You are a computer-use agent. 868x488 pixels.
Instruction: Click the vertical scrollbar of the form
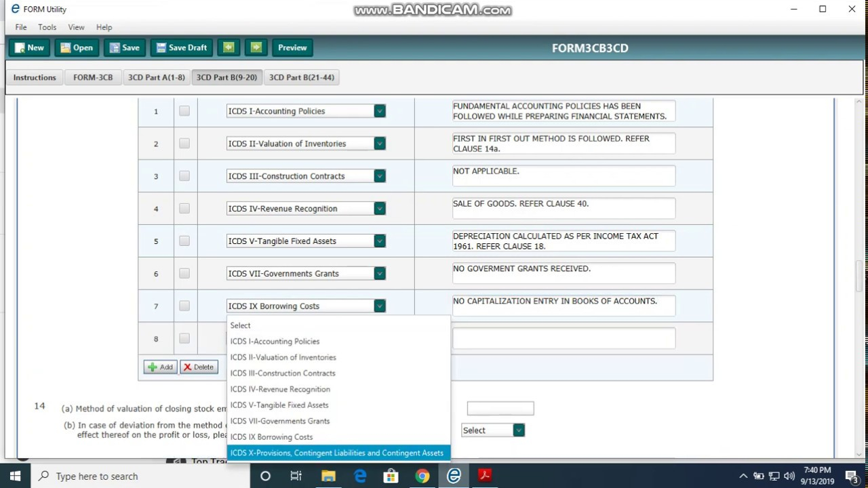[x=859, y=278]
